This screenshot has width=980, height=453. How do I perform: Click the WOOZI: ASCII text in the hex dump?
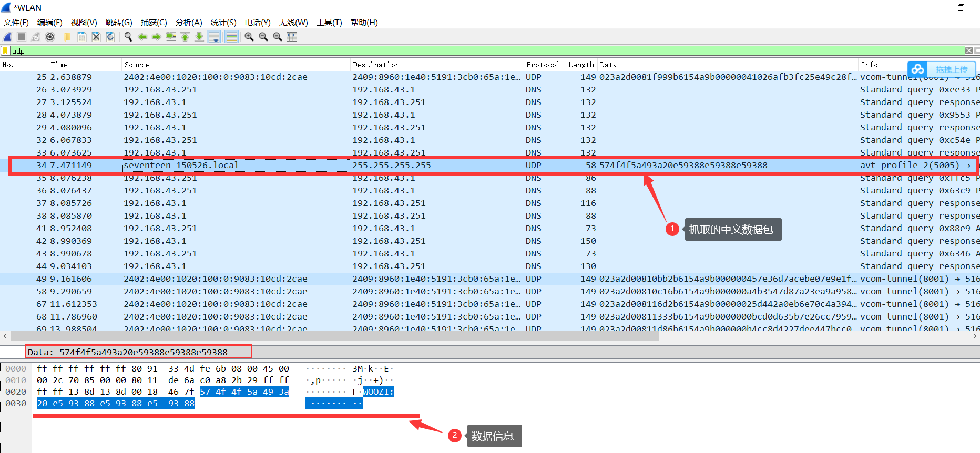pos(379,392)
